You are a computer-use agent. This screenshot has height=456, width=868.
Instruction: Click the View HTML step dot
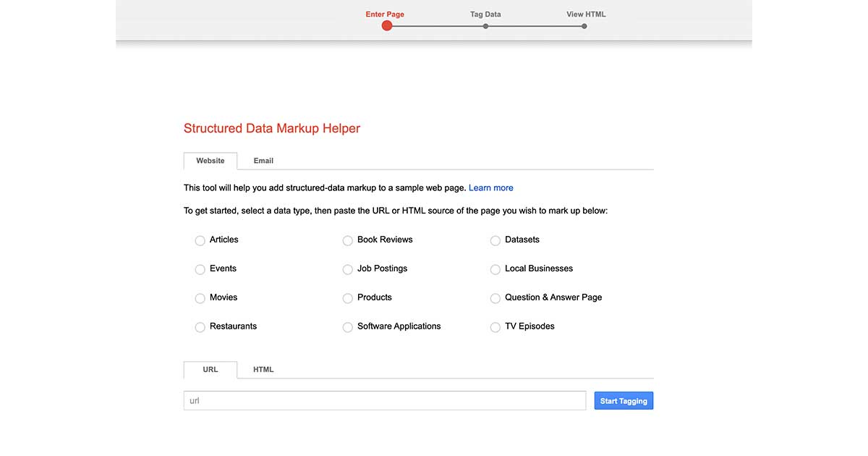(x=584, y=26)
